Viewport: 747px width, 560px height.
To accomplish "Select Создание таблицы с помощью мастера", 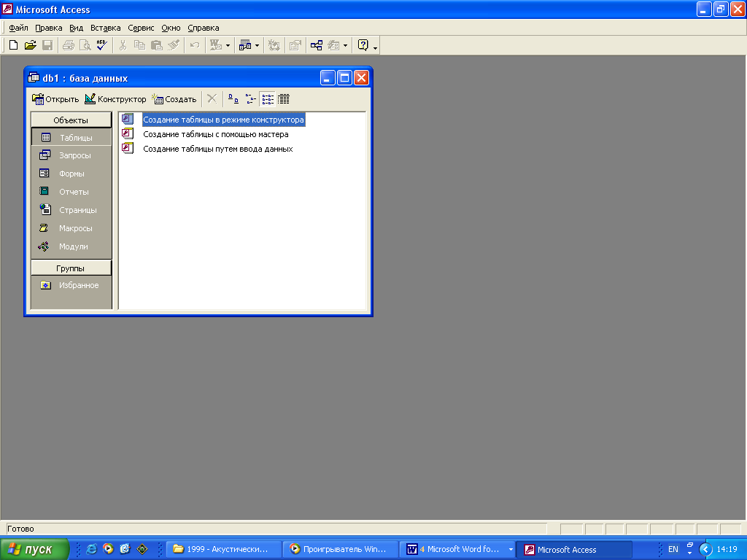I will point(216,134).
